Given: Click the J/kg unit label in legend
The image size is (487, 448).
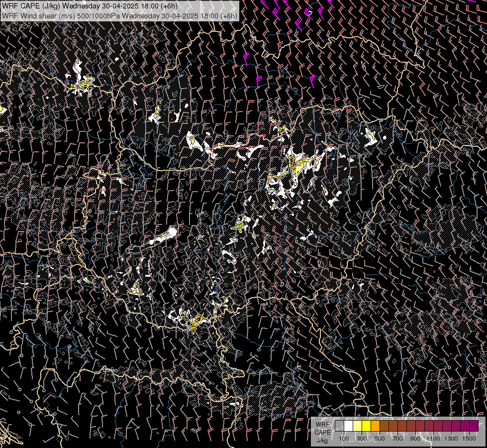Looking at the screenshot, I should click(x=322, y=441).
